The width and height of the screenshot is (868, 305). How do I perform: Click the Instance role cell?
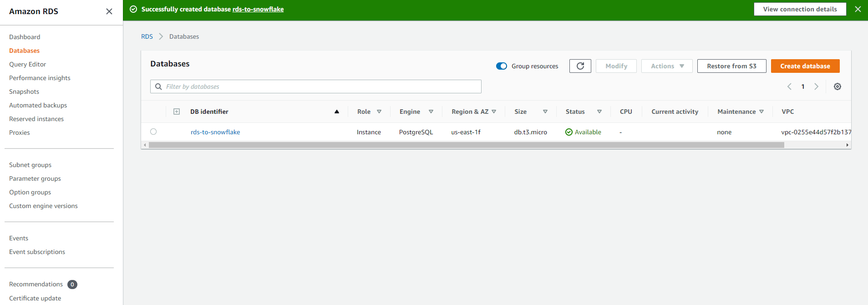[x=369, y=132]
